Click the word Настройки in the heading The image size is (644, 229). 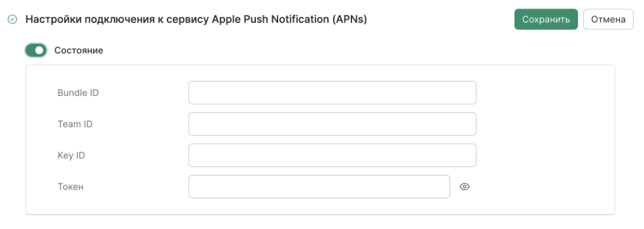tap(54, 19)
